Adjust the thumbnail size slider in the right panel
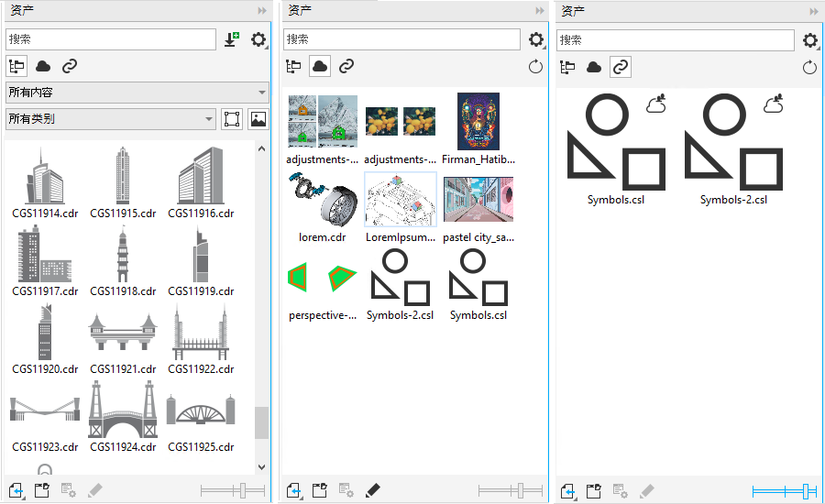The image size is (825, 504). pyautogui.click(x=807, y=491)
